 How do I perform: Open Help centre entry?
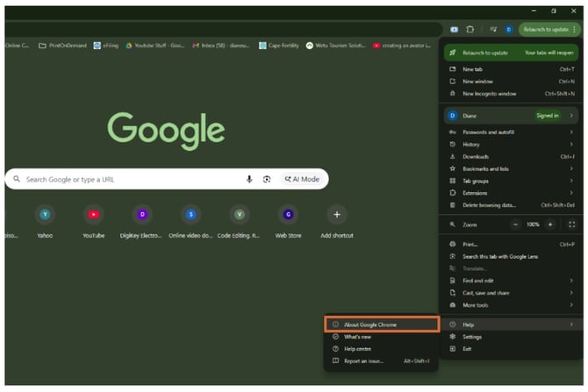tap(382, 349)
